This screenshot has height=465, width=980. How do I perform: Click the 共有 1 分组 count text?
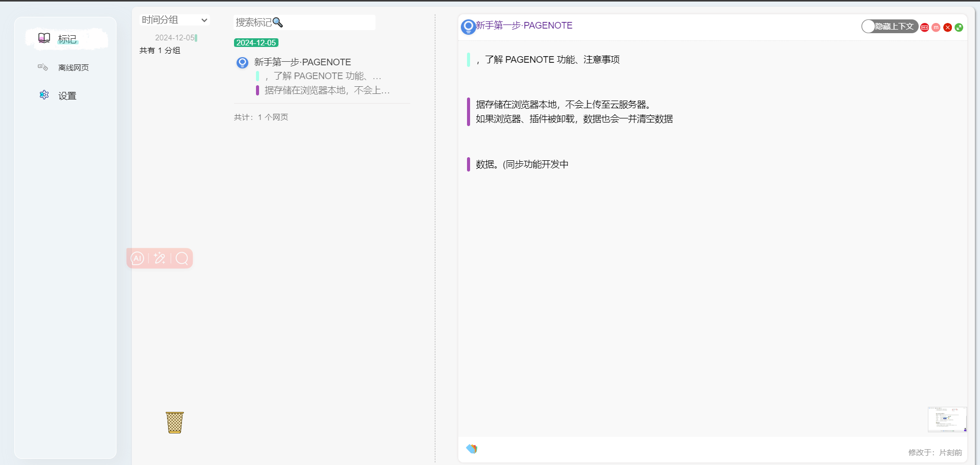coord(160,51)
